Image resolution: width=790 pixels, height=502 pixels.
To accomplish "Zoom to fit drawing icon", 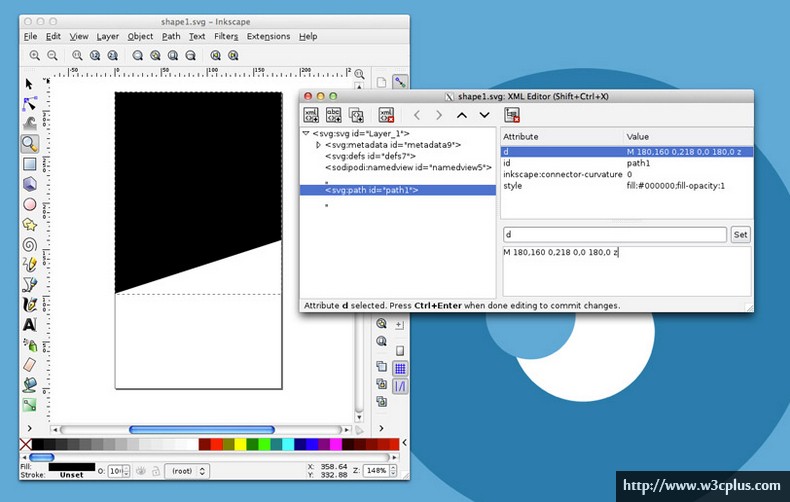I will 155,55.
